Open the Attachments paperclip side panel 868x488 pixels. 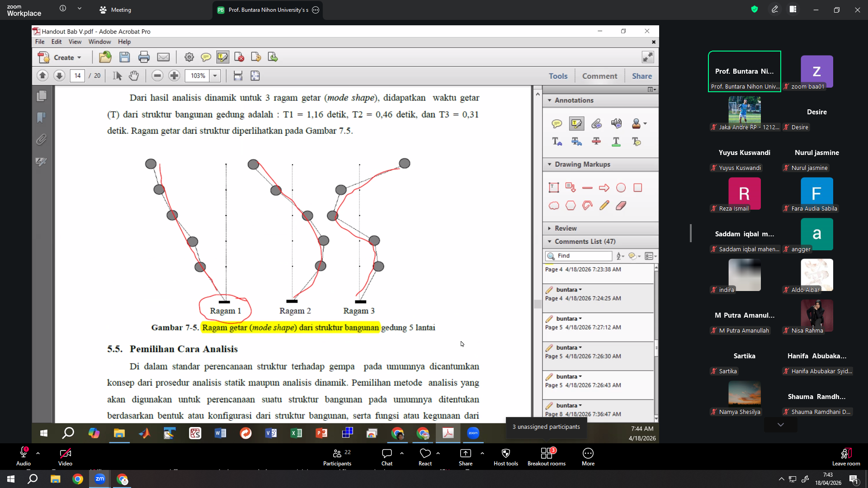pyautogui.click(x=41, y=139)
